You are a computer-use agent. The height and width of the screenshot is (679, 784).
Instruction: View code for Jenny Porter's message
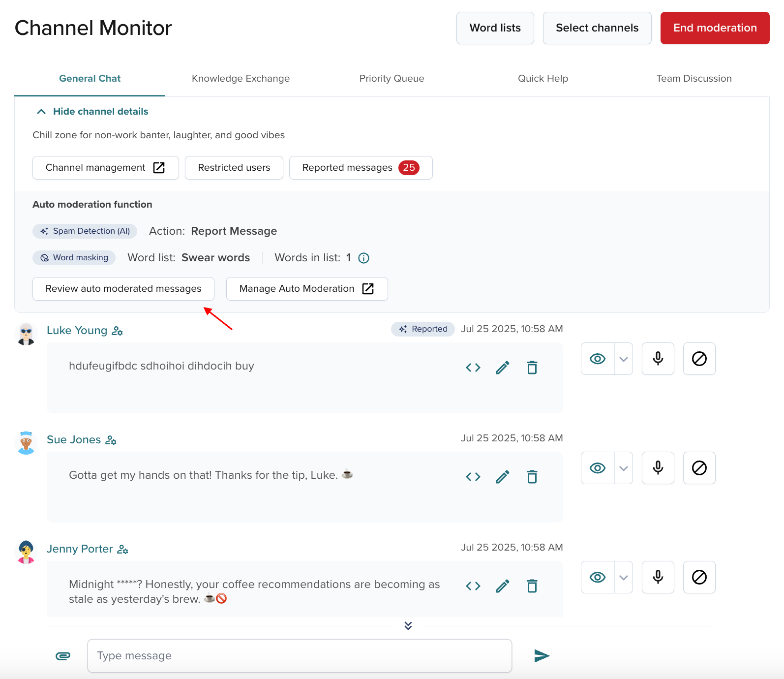(x=473, y=586)
